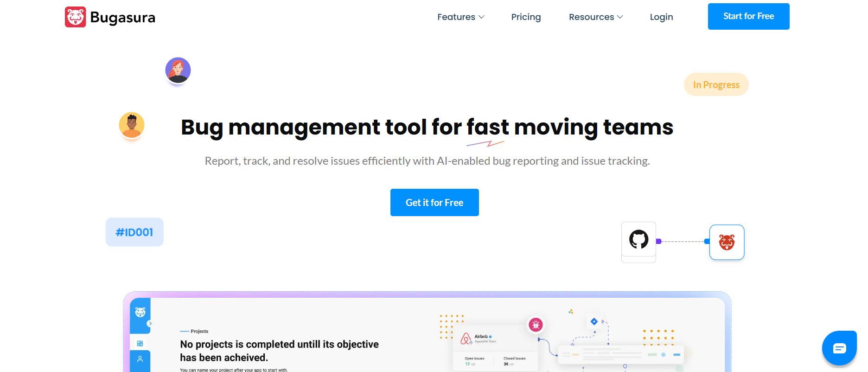Screen dimensions: 868x372
Task: Click the man avatar with the yellow background
Action: tap(132, 125)
